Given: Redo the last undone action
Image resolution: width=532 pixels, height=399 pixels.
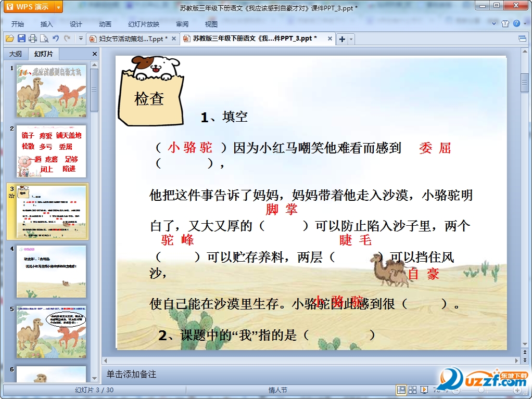Looking at the screenshot, I should (x=67, y=38).
